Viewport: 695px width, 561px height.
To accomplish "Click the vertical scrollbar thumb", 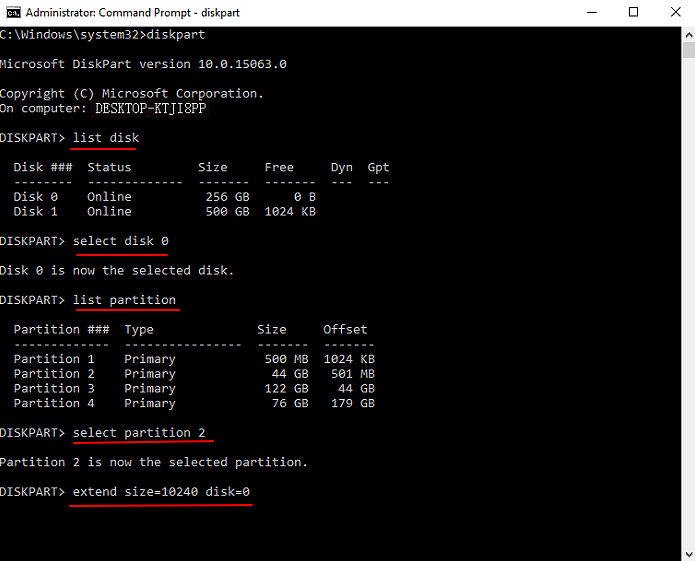I will 689,50.
